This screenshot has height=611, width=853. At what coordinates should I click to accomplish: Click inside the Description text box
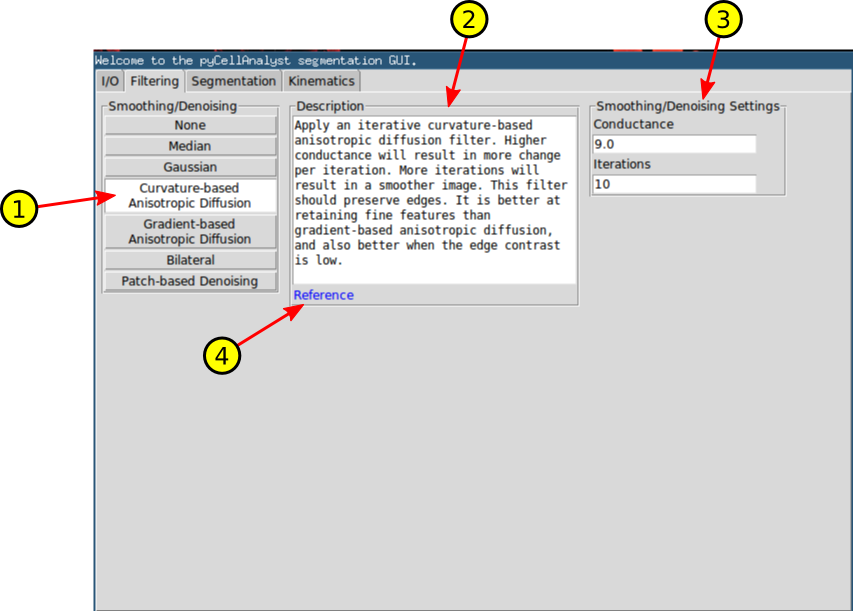click(x=435, y=200)
